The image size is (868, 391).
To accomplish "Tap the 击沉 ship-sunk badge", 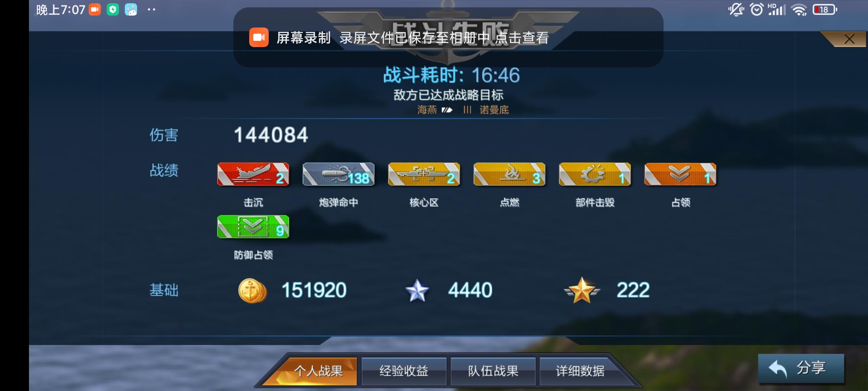I will coord(253,174).
